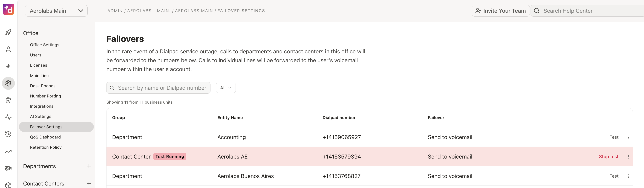Screen dimensions: 644x188
Task: Click the Dialpad logo icon
Action: 8,9
